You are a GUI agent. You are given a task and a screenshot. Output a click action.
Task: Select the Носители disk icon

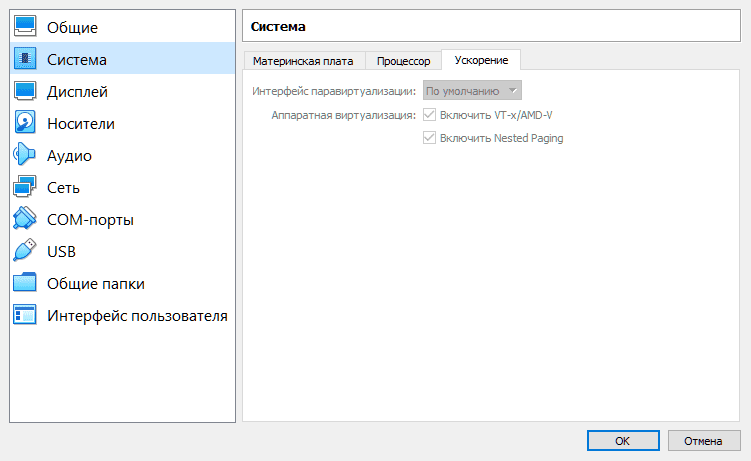coord(25,123)
